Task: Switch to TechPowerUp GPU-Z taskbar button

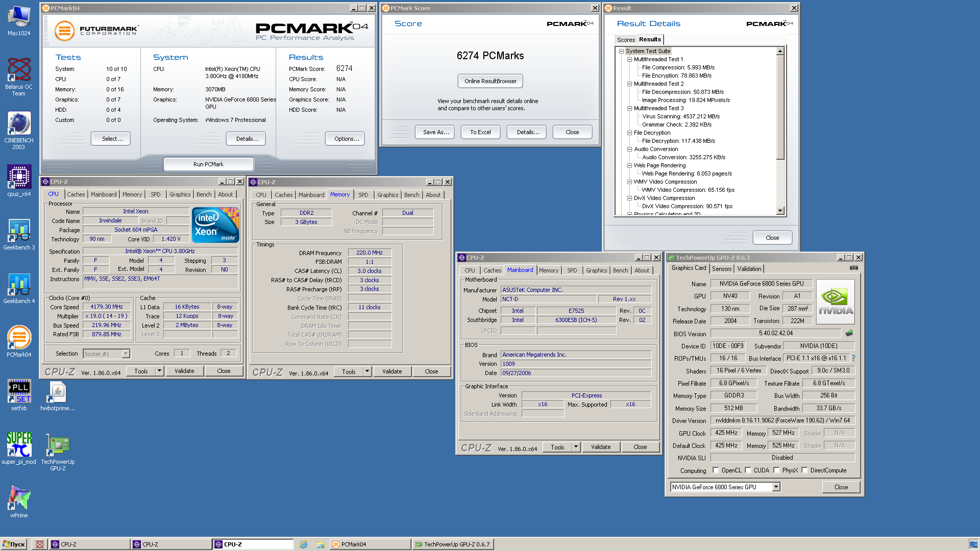Action: [x=453, y=544]
